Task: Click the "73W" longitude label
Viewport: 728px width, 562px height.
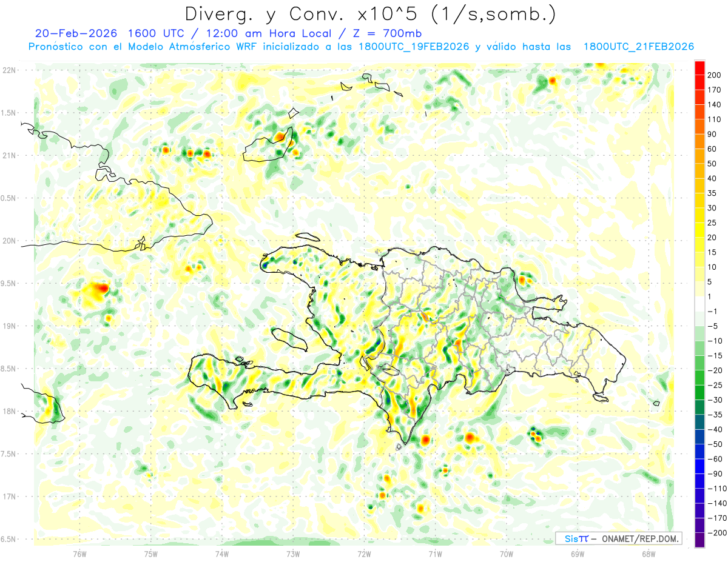Action: (293, 554)
